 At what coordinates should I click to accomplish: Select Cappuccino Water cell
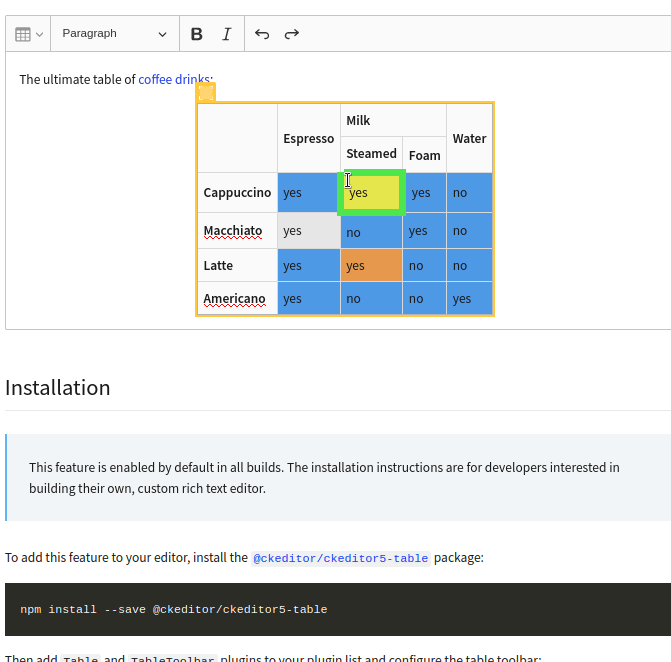[470, 193]
